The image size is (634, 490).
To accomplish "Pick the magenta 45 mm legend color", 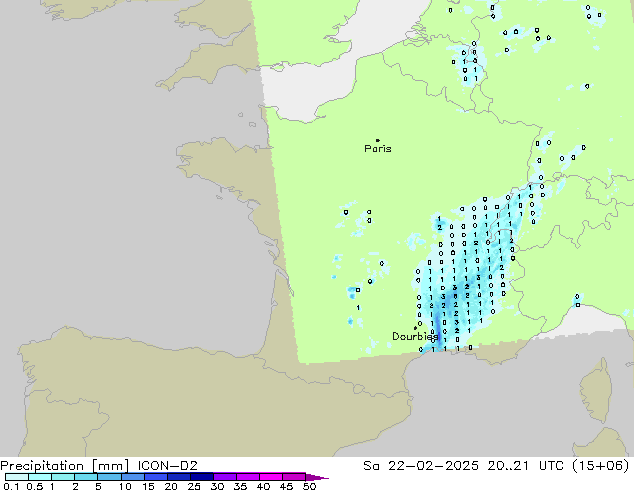I will tap(294, 477).
